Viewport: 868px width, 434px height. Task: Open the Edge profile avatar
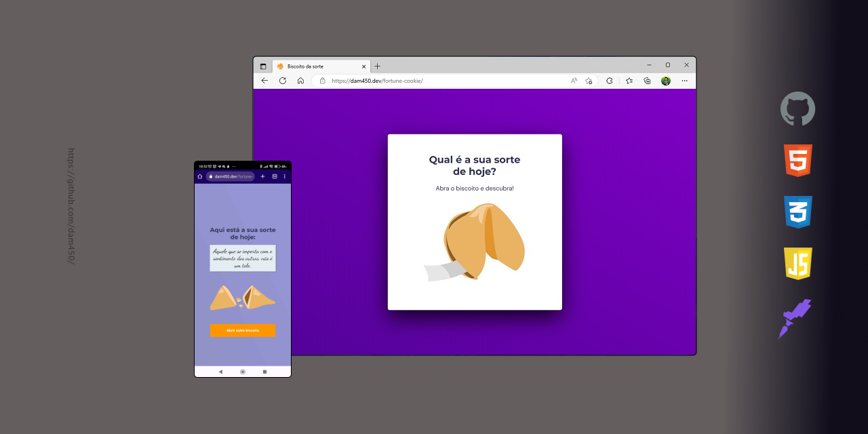click(665, 81)
